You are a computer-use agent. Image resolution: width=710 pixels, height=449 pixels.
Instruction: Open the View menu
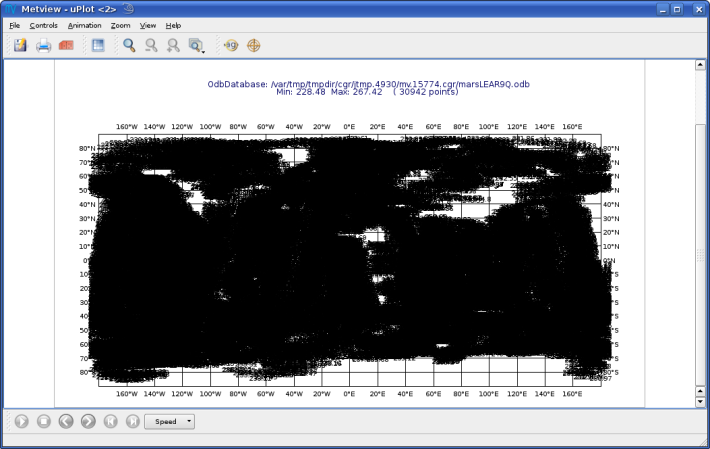pyautogui.click(x=148, y=25)
